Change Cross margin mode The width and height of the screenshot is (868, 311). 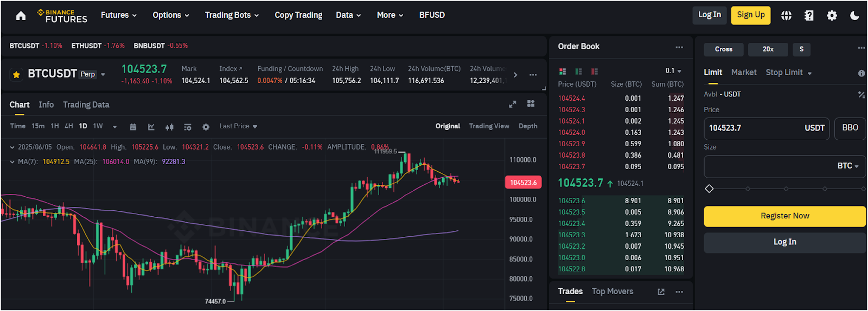click(723, 49)
